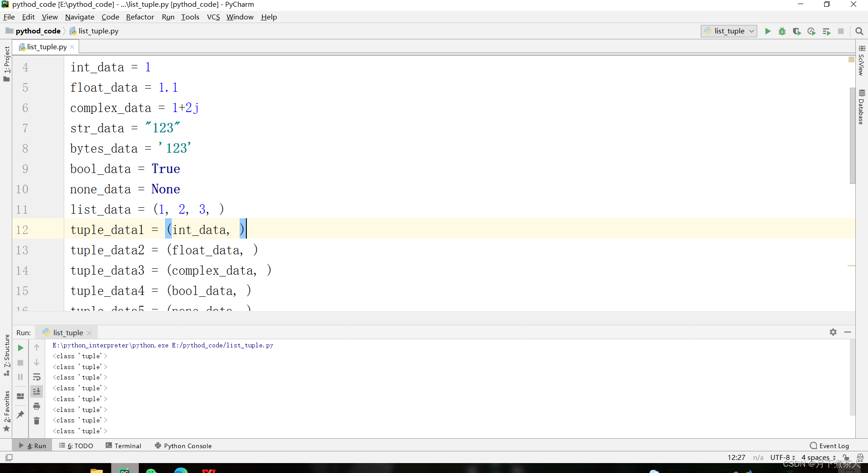
Task: Open the Python Console tab
Action: coord(183,445)
